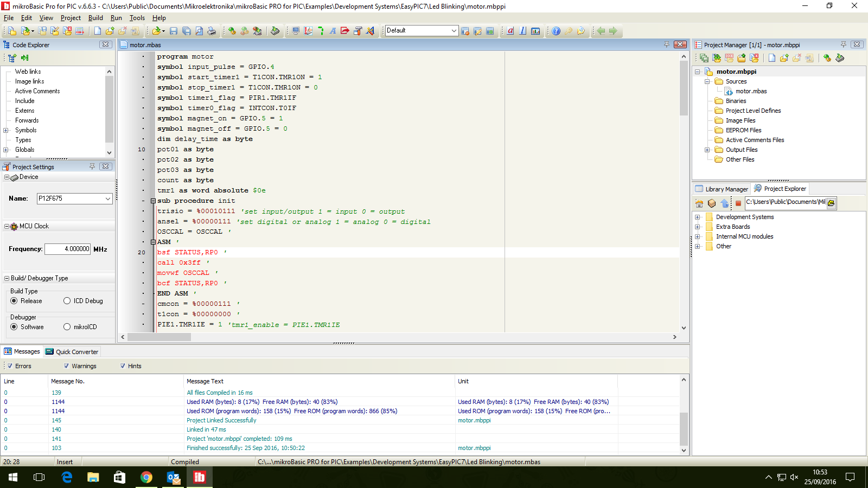Open Google Chrome from the taskbar
Image resolution: width=868 pixels, height=488 pixels.
click(x=146, y=477)
